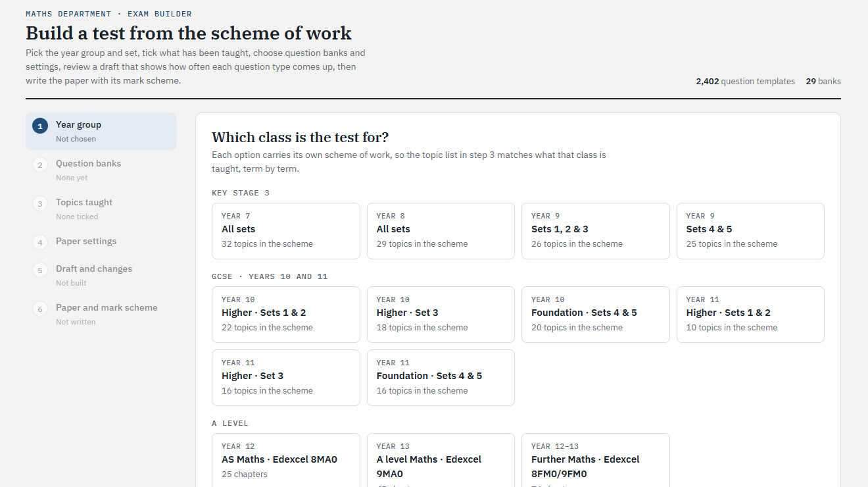The height and width of the screenshot is (487, 868).
Task: Click the "29 banks" count
Action: [x=823, y=82]
